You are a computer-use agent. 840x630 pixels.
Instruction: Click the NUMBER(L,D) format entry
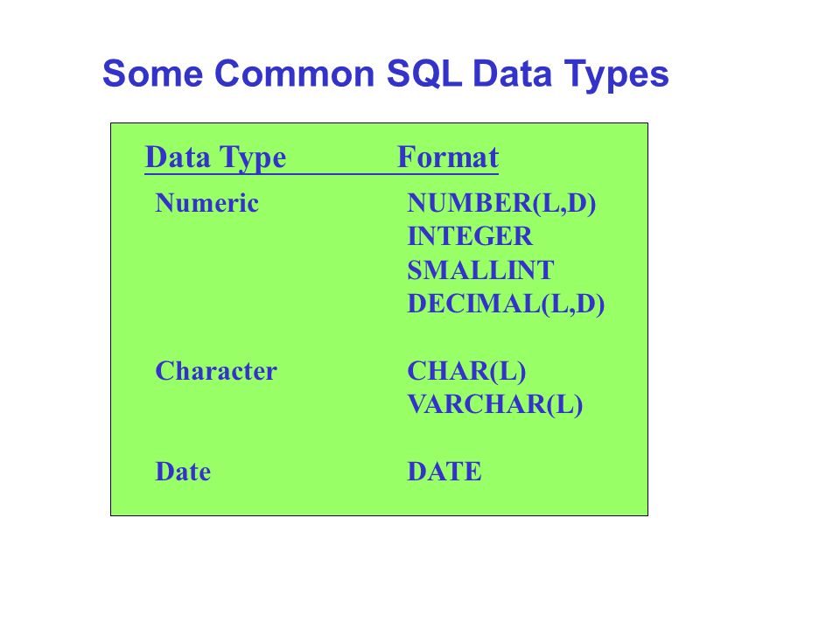coord(501,204)
